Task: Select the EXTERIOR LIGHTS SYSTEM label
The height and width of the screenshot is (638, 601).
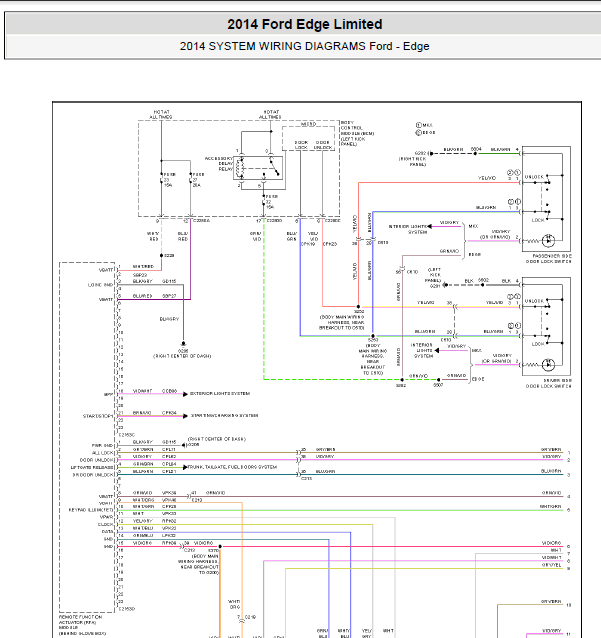Action: click(x=220, y=393)
